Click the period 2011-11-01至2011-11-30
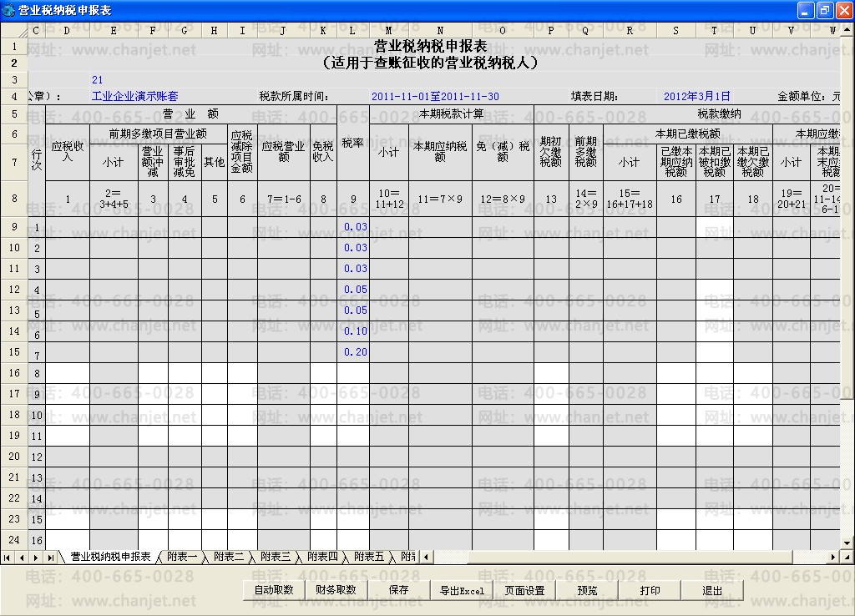855x616 pixels. (x=435, y=97)
